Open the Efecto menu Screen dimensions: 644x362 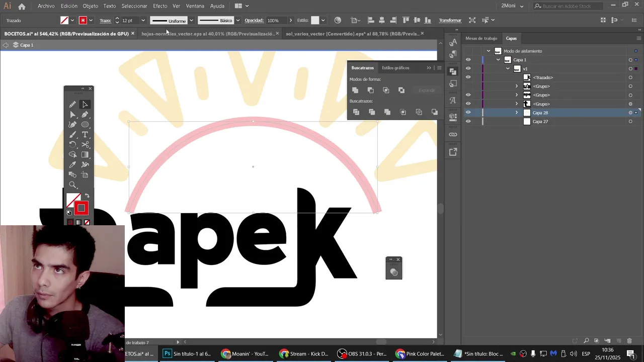pos(160,6)
